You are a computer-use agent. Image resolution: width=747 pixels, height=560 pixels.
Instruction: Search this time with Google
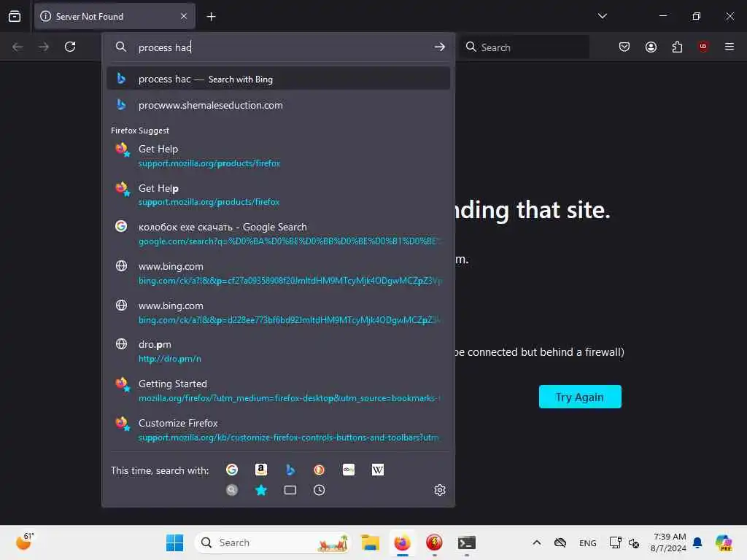coord(232,470)
